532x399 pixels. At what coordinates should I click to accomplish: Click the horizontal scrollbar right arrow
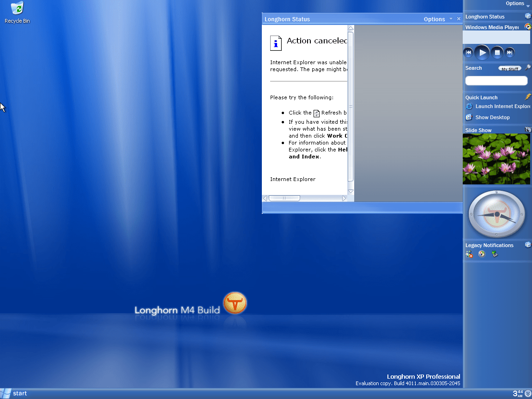pyautogui.click(x=344, y=198)
